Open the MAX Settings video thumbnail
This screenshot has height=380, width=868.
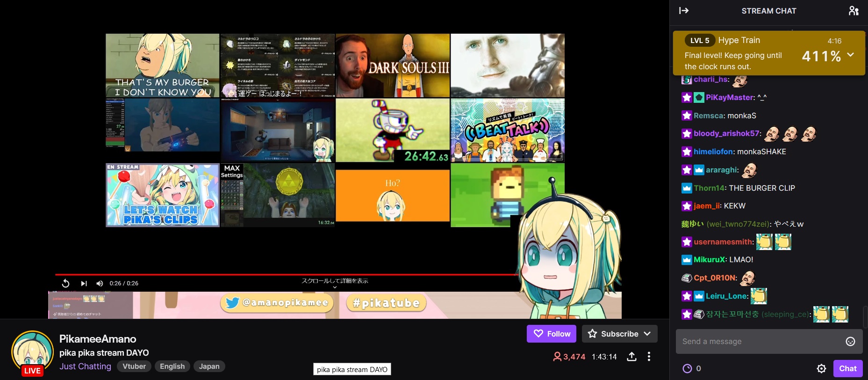coord(278,195)
